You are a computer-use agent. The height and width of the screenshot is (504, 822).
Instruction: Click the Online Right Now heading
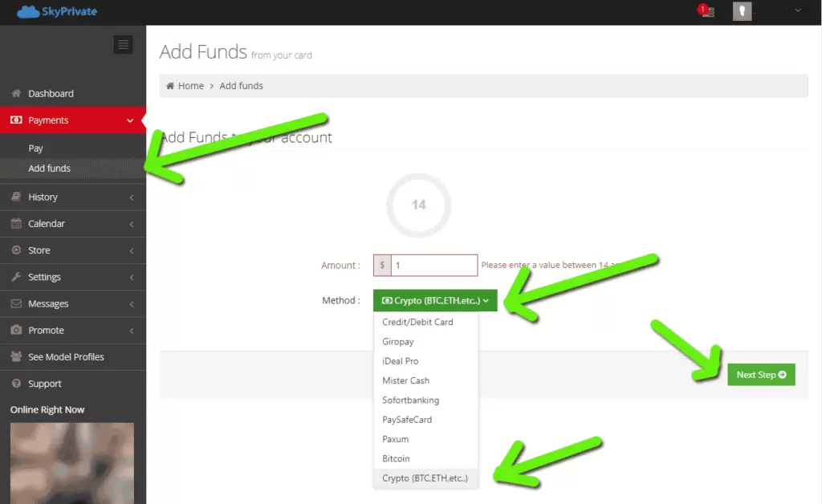click(x=47, y=409)
